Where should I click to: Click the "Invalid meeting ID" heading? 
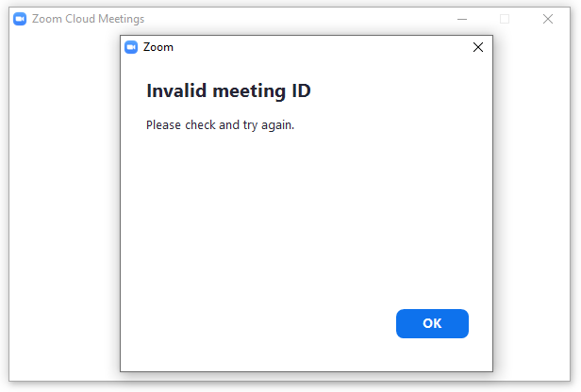[228, 91]
